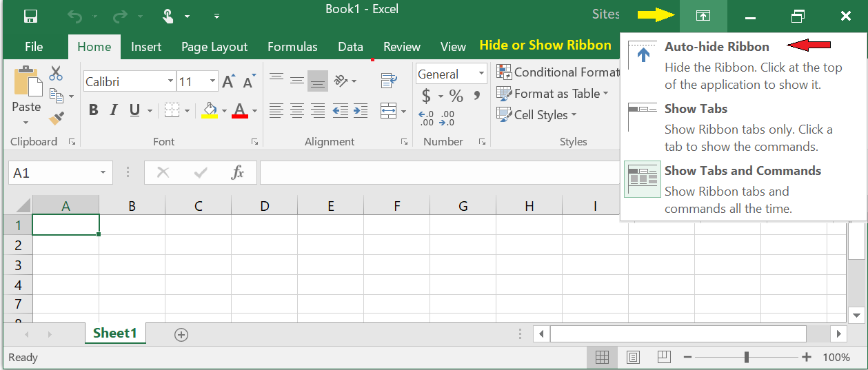
Task: Apply yellow Fill Color bucket
Action: [x=210, y=110]
